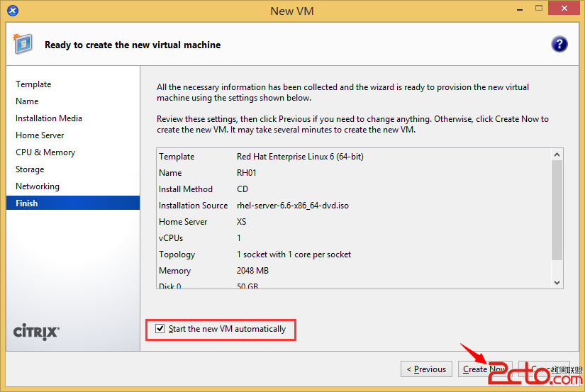Select the Memory value 2048 MB

pos(252,271)
